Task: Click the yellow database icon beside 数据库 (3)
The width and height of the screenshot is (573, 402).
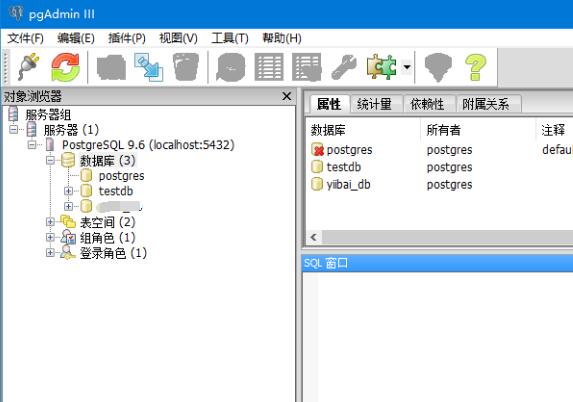Action: point(68,160)
